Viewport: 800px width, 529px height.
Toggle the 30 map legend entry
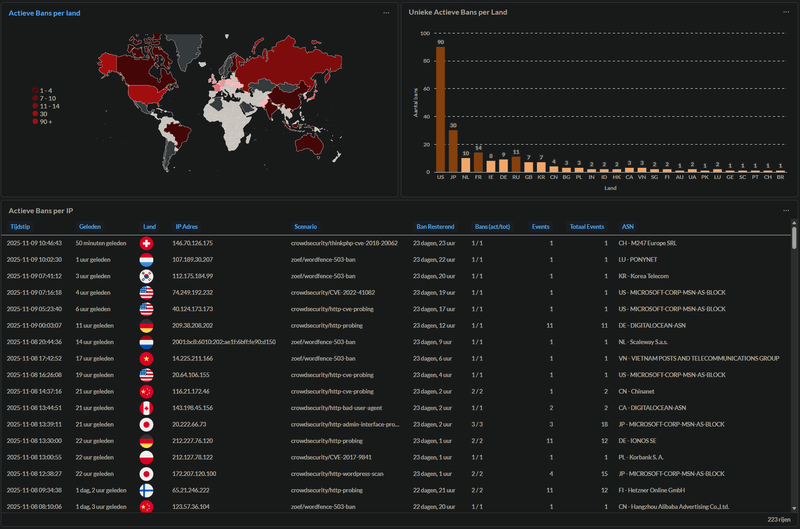pyautogui.click(x=40, y=114)
